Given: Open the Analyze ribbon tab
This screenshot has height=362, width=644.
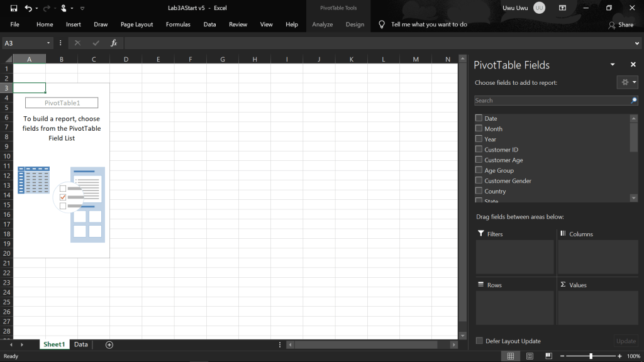Looking at the screenshot, I should [323, 25].
